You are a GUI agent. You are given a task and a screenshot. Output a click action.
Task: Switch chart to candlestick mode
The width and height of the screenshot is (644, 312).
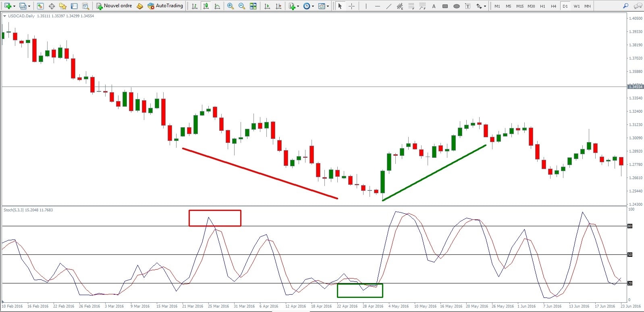[x=206, y=6]
